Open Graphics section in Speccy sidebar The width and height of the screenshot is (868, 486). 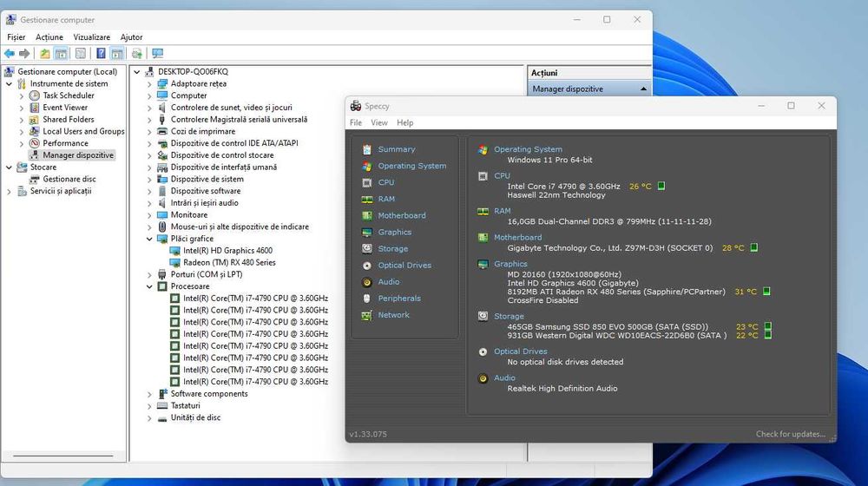tap(395, 233)
